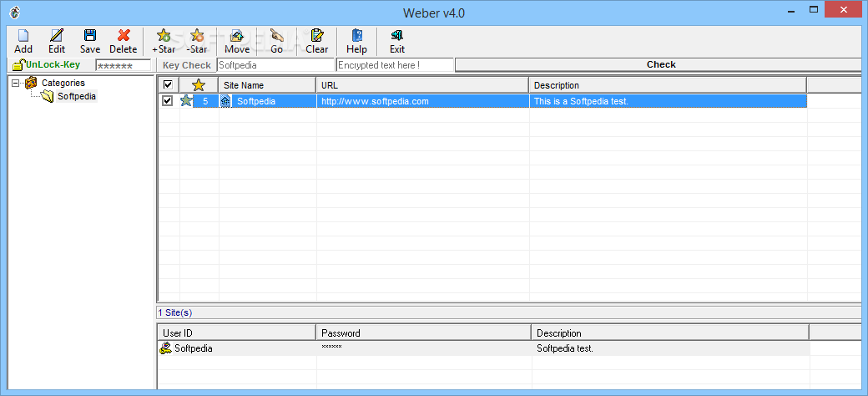Sort by URL column header
Screen dimensions: 868x396
coord(422,85)
